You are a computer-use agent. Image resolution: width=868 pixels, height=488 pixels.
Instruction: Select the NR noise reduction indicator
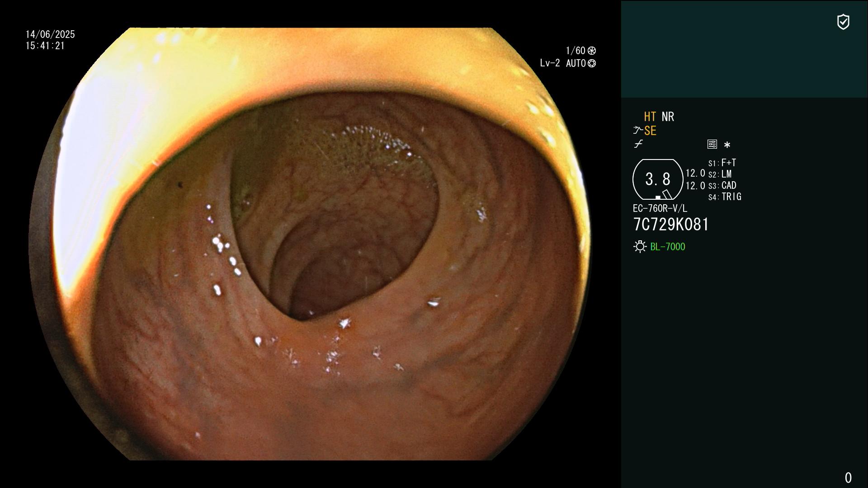pyautogui.click(x=668, y=117)
